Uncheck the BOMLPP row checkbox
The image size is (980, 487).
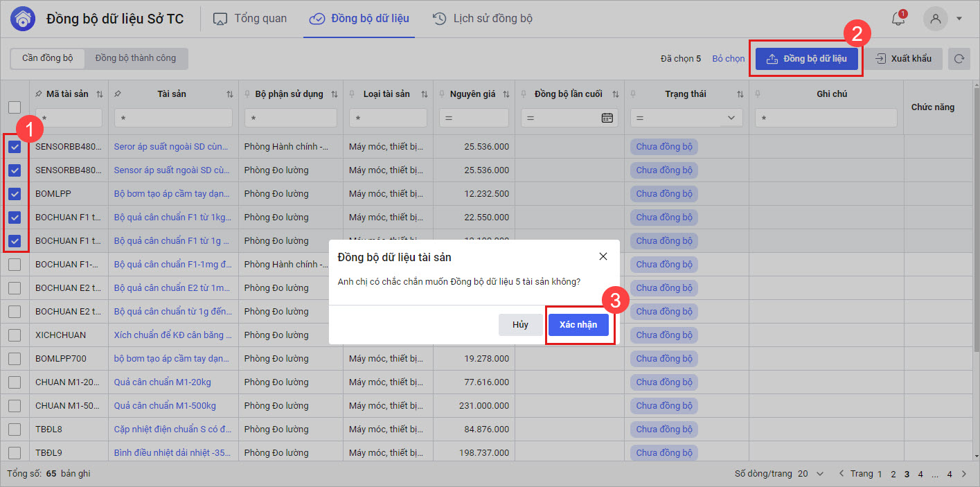15,194
